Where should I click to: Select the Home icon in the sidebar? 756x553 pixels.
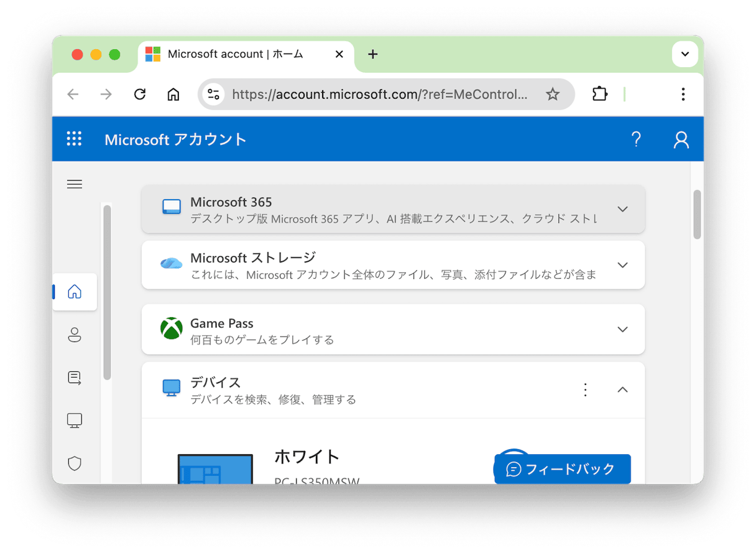click(75, 291)
